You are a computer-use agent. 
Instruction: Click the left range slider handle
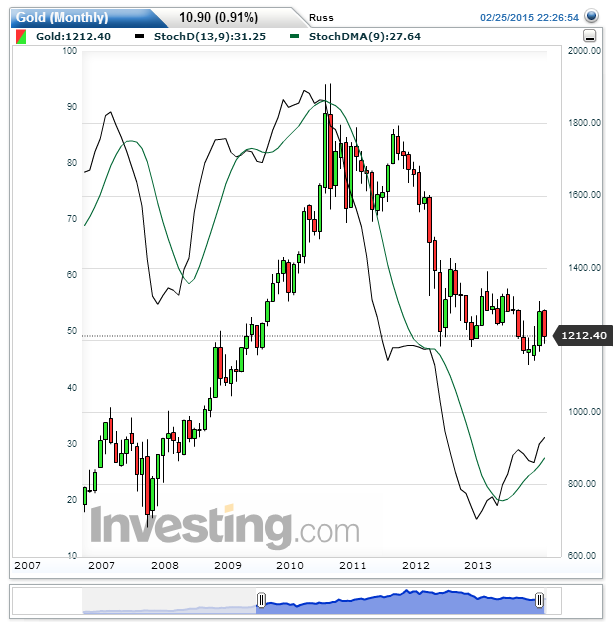click(x=261, y=600)
